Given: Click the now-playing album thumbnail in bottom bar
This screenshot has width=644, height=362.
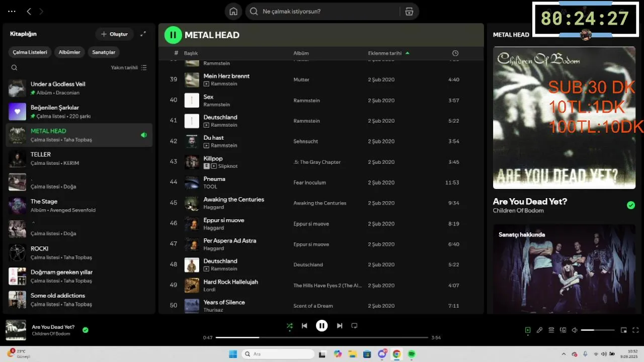Looking at the screenshot, I should pyautogui.click(x=16, y=330).
